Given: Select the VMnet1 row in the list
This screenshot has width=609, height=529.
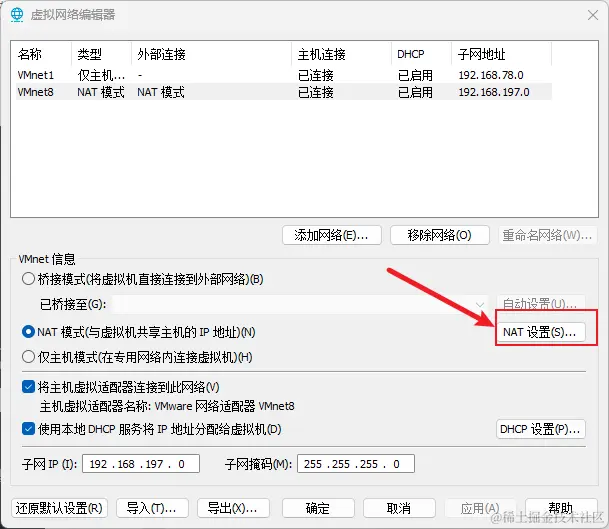Looking at the screenshot, I should (x=284, y=75).
